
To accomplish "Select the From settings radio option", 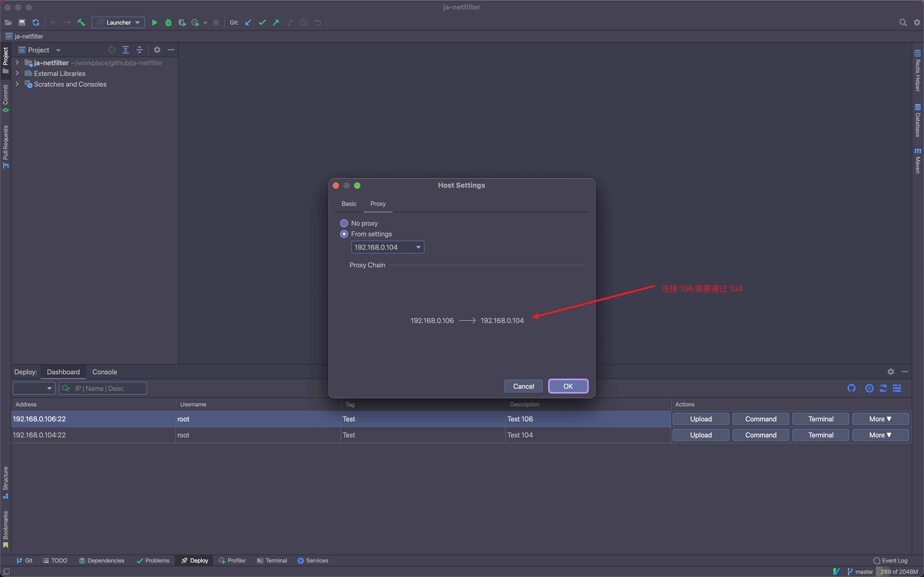I will click(344, 234).
